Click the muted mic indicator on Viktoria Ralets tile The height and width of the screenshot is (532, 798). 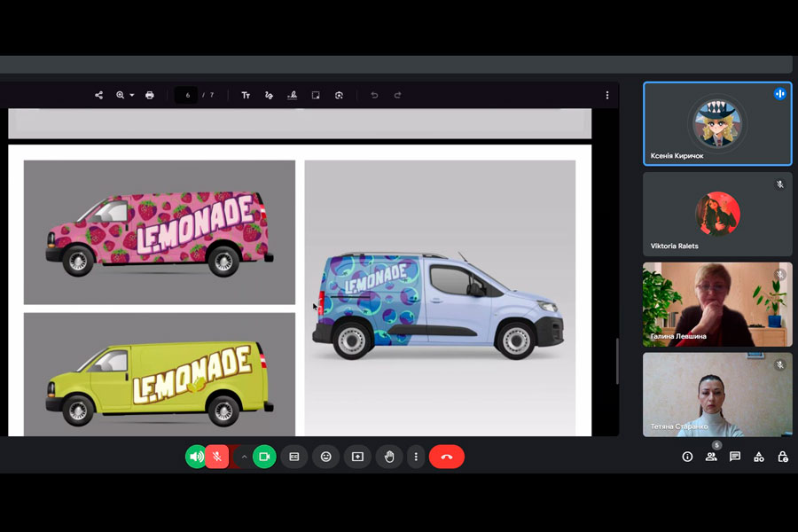tap(779, 184)
